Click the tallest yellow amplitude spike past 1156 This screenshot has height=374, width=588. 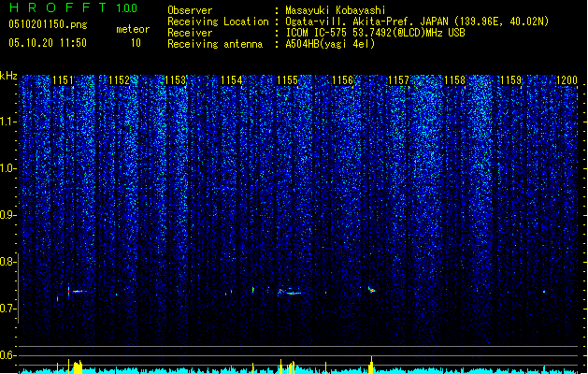click(371, 365)
